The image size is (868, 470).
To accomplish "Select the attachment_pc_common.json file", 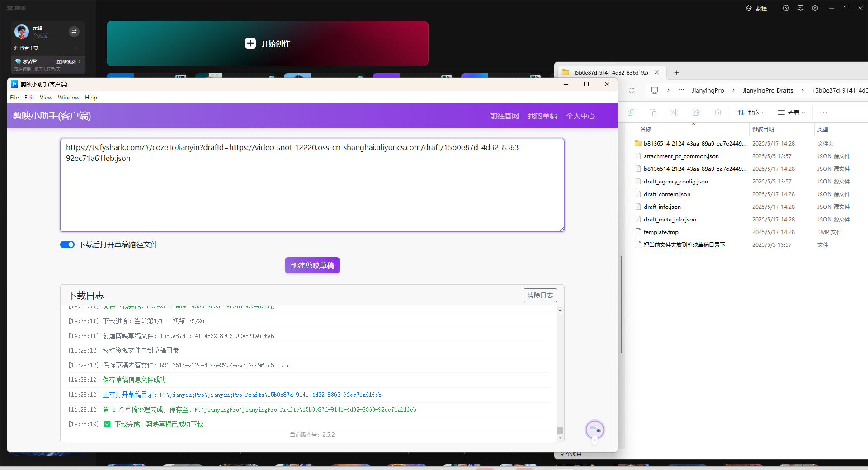I will (681, 156).
